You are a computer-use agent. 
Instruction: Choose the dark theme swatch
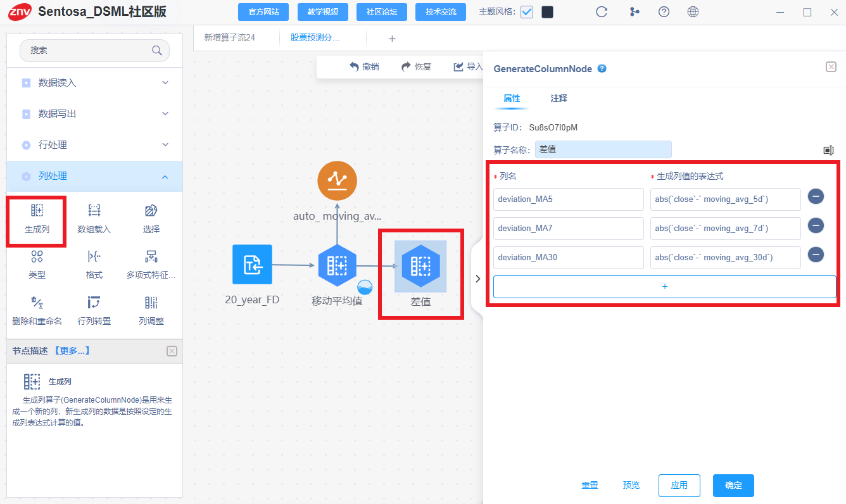click(x=547, y=12)
